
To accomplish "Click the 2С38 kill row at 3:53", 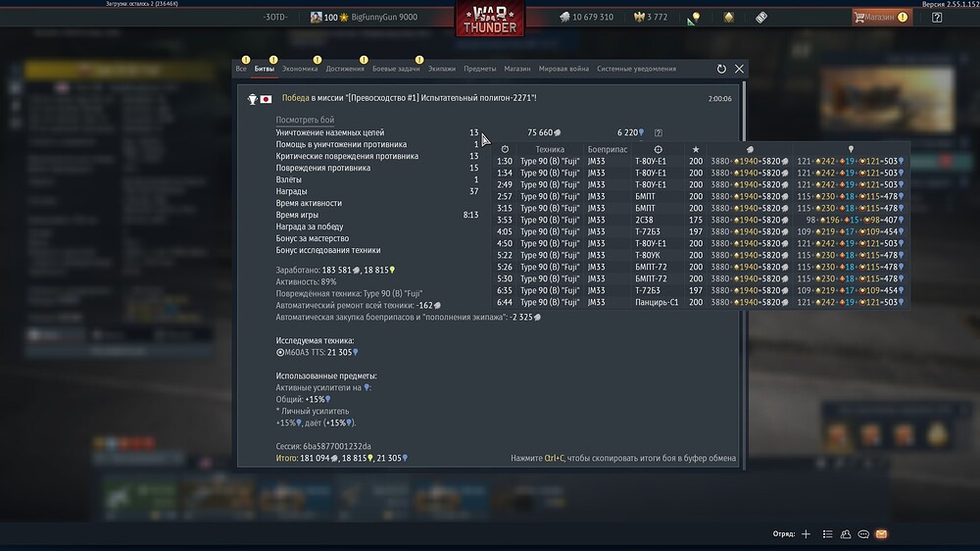I will pos(700,221).
